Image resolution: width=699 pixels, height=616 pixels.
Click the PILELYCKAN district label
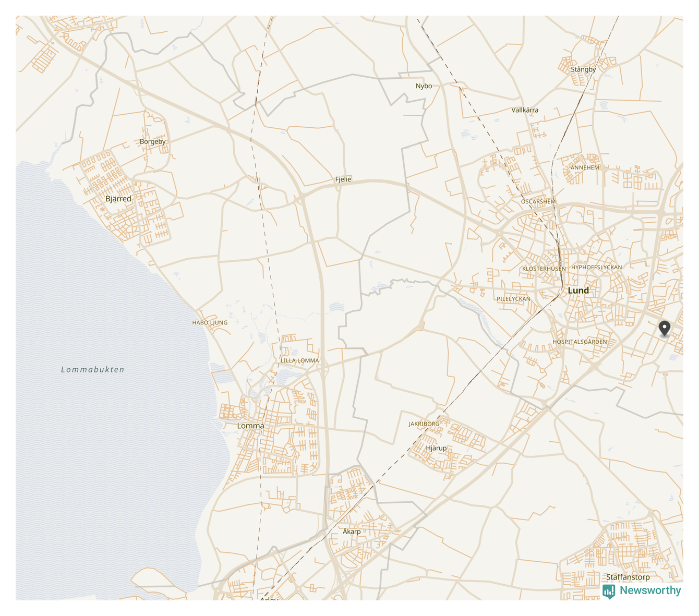tap(513, 299)
